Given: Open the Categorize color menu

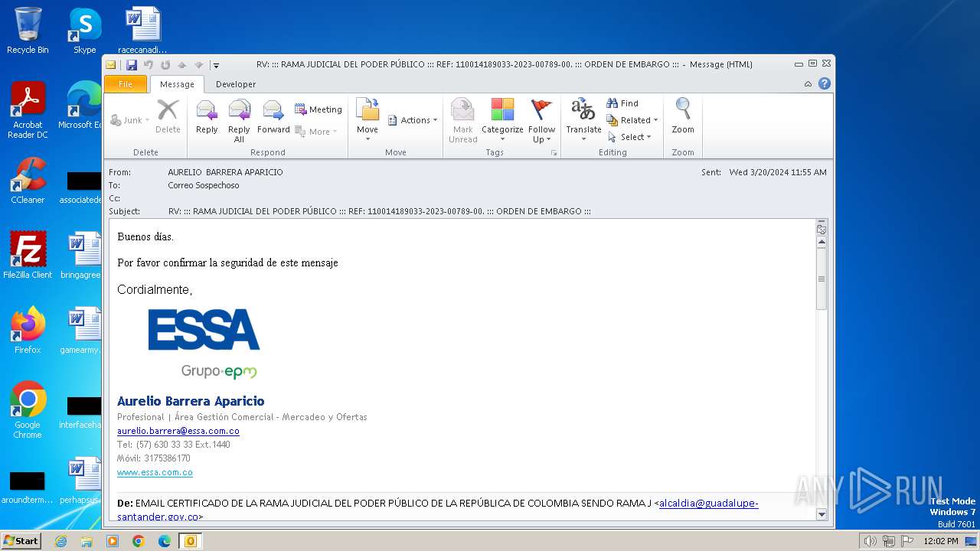Looking at the screenshot, I should [x=502, y=120].
